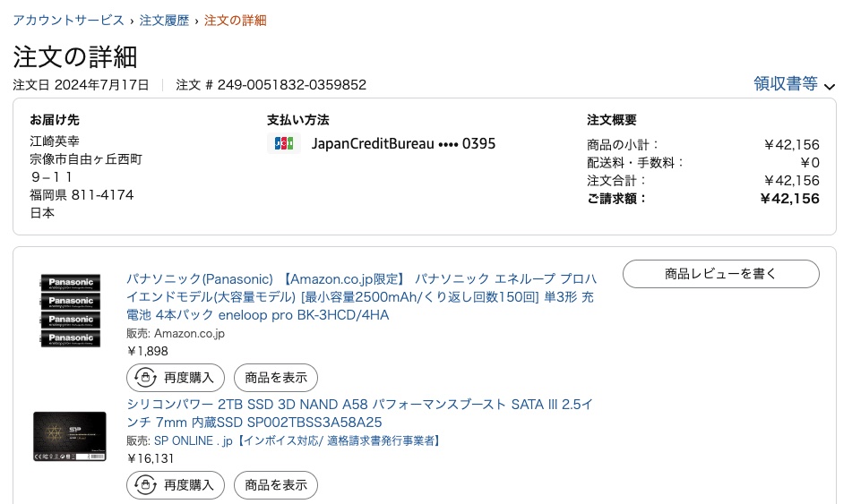Click the 注文の詳細 page heading
The width and height of the screenshot is (852, 504).
(75, 56)
